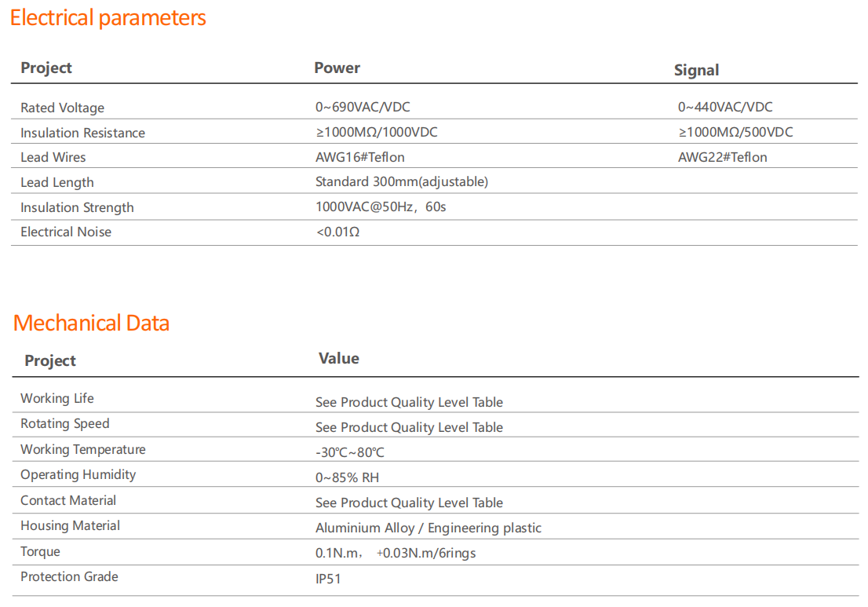Select the Power column header
The image size is (868, 607).
[337, 68]
